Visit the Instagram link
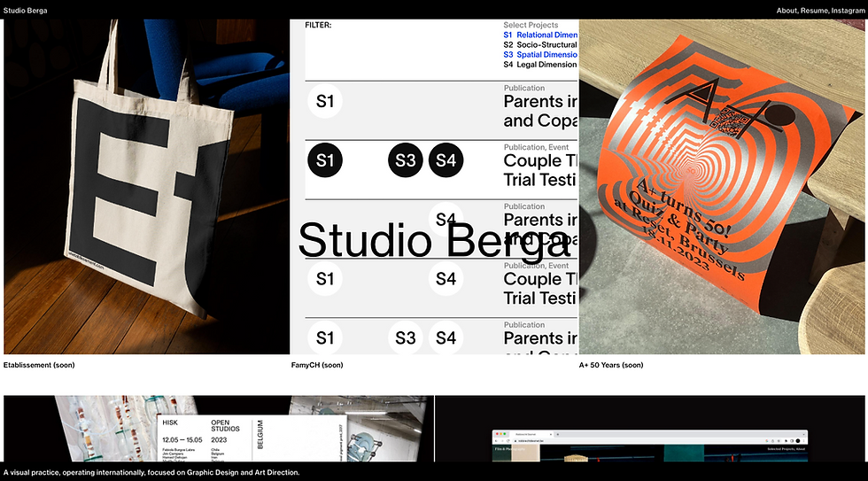868x481 pixels. click(x=848, y=11)
